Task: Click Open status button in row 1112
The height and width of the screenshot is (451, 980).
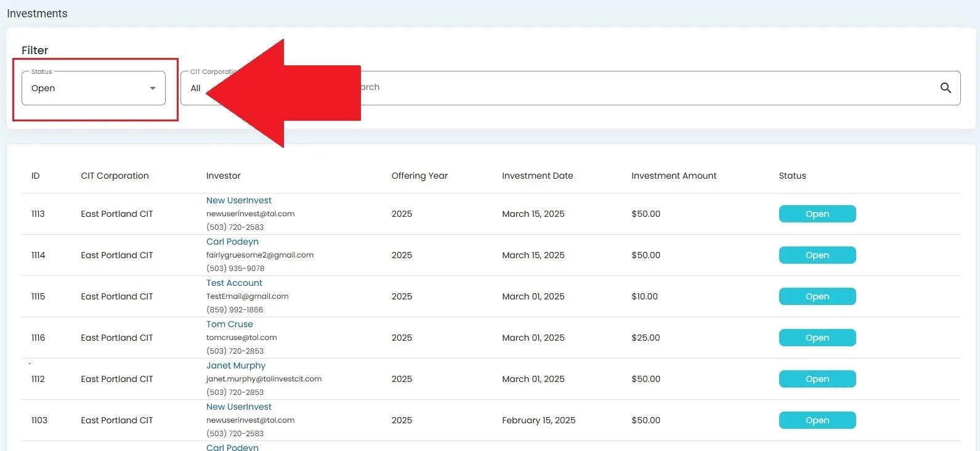Action: click(817, 379)
